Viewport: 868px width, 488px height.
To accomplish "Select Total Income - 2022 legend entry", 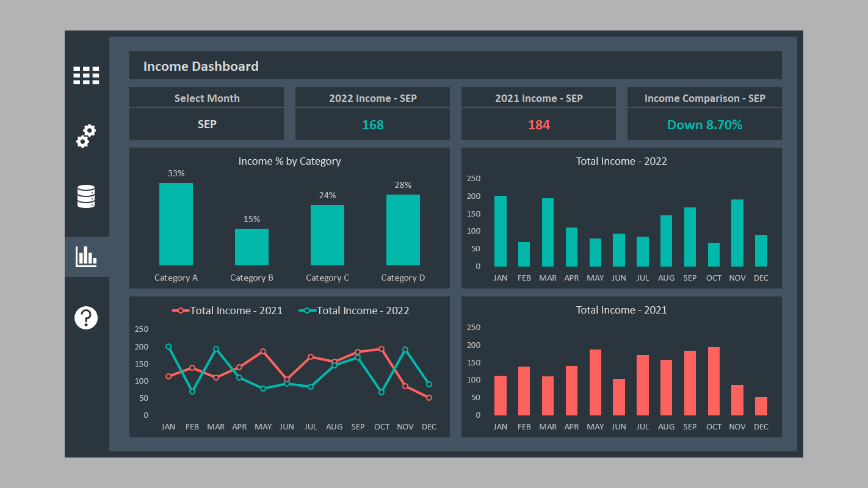I will click(x=354, y=310).
